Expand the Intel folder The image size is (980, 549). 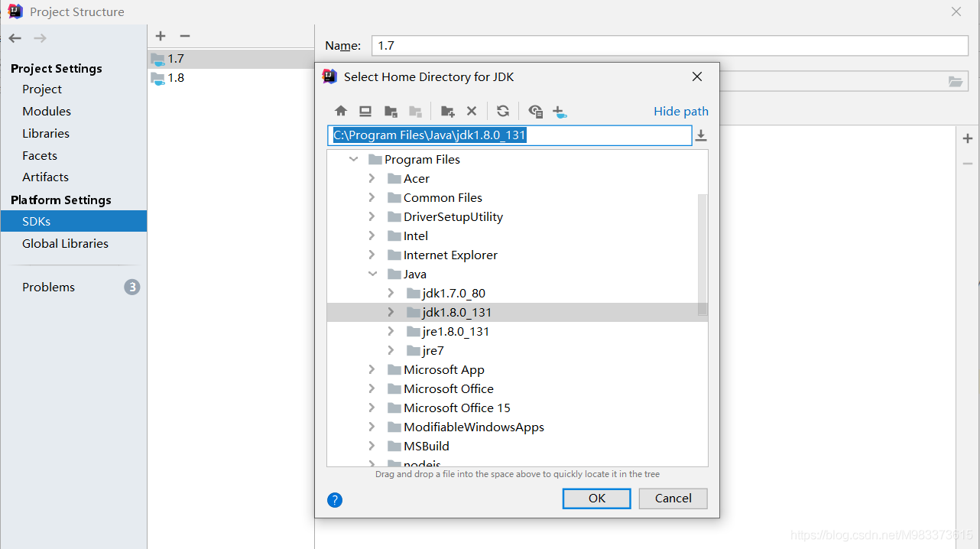click(372, 236)
